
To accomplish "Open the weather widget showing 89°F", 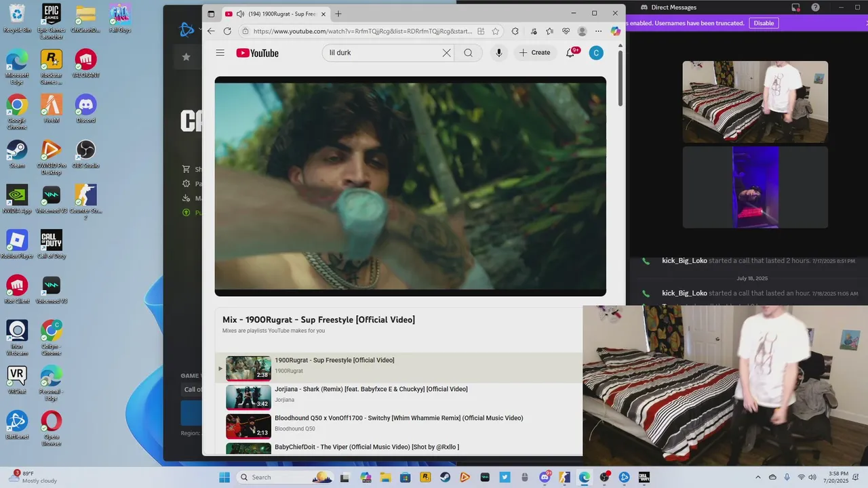I will tap(33, 477).
